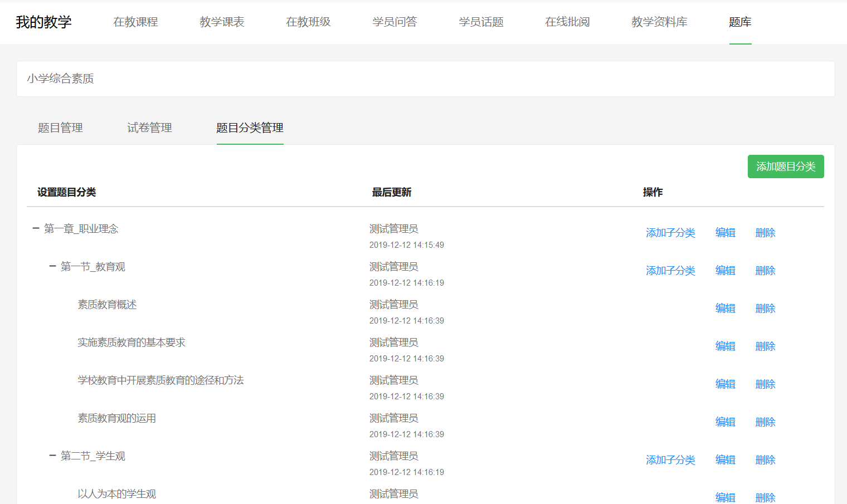Screen dimensions: 847x504
Task: Click the 添加题目分类 button
Action: pyautogui.click(x=785, y=167)
